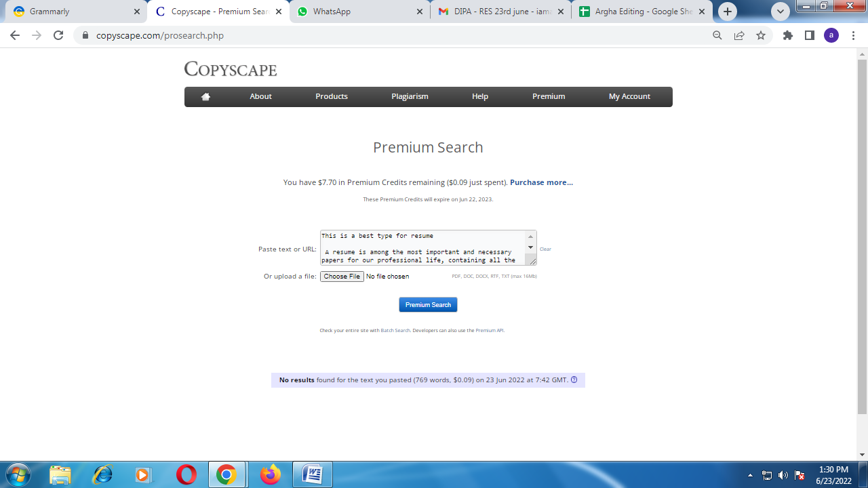Open Premium menu
This screenshot has width=868, height=488.
click(549, 96)
